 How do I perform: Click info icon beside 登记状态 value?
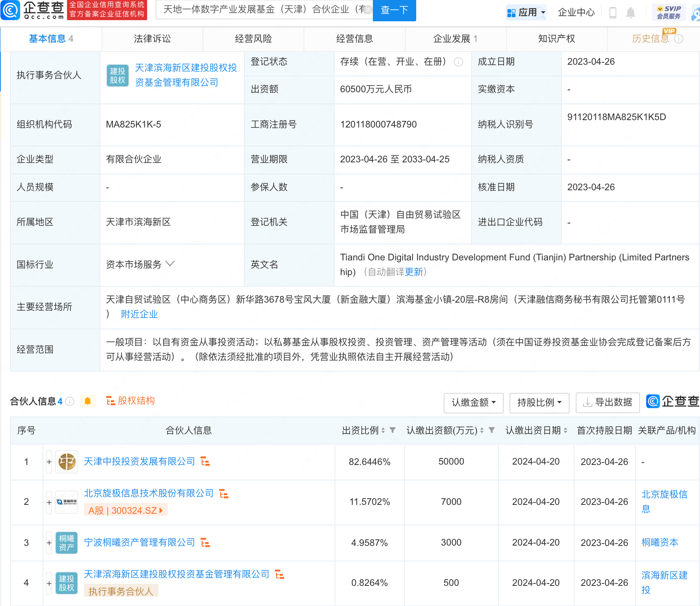pos(458,62)
